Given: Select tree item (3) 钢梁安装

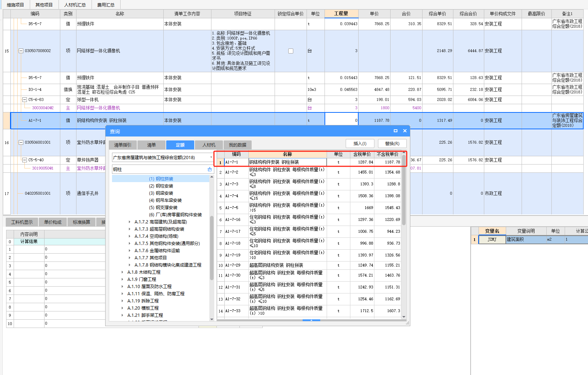Looking at the screenshot, I should click(161, 193).
